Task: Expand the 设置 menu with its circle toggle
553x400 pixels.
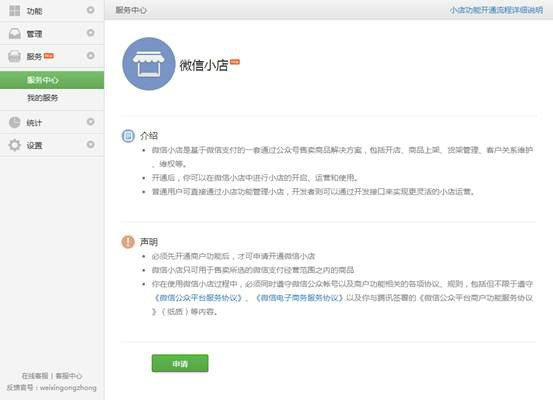Action: click(x=91, y=145)
